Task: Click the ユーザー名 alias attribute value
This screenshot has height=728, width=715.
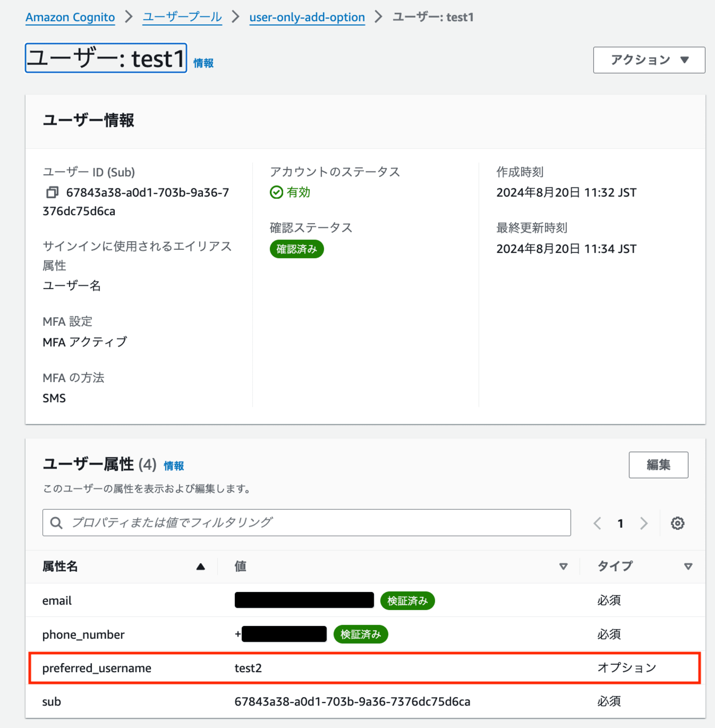Action: [71, 286]
